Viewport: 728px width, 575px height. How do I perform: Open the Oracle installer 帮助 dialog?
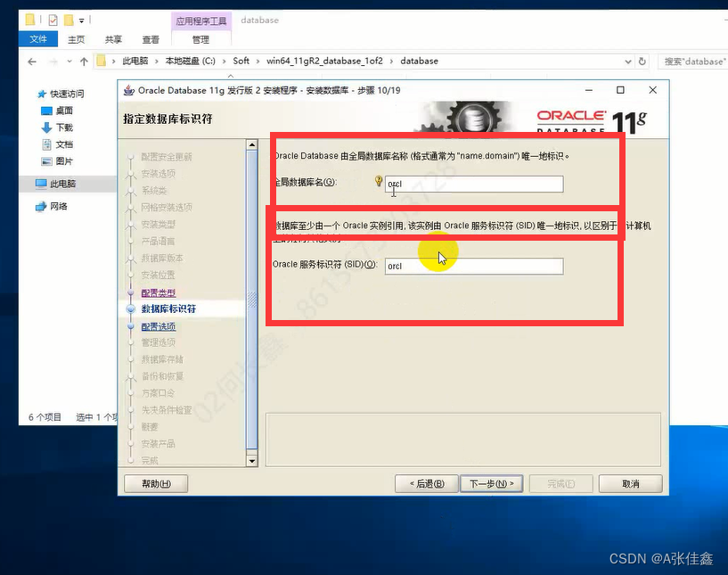tap(156, 482)
